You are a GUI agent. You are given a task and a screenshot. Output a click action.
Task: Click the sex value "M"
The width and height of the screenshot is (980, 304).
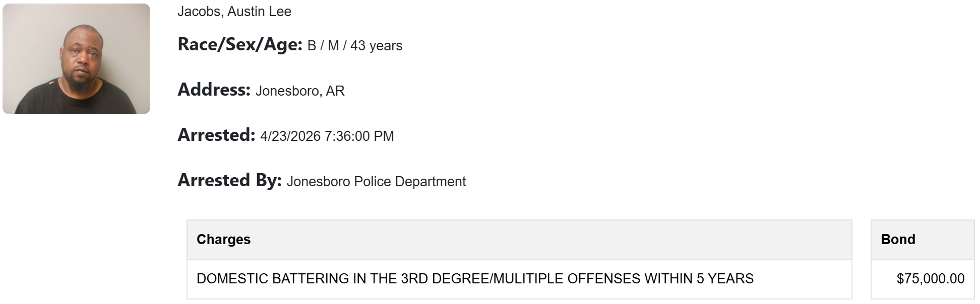click(x=333, y=46)
